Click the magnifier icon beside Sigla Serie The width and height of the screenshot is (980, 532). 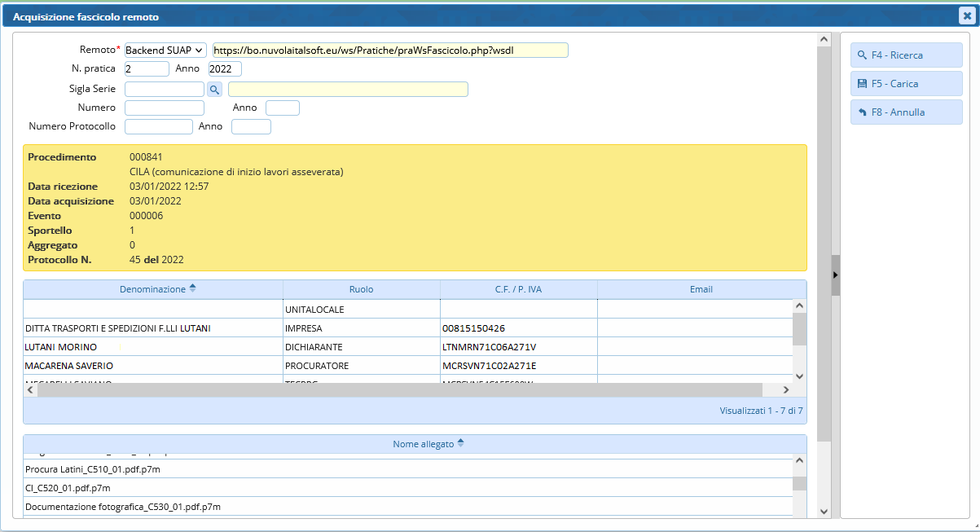pos(214,89)
